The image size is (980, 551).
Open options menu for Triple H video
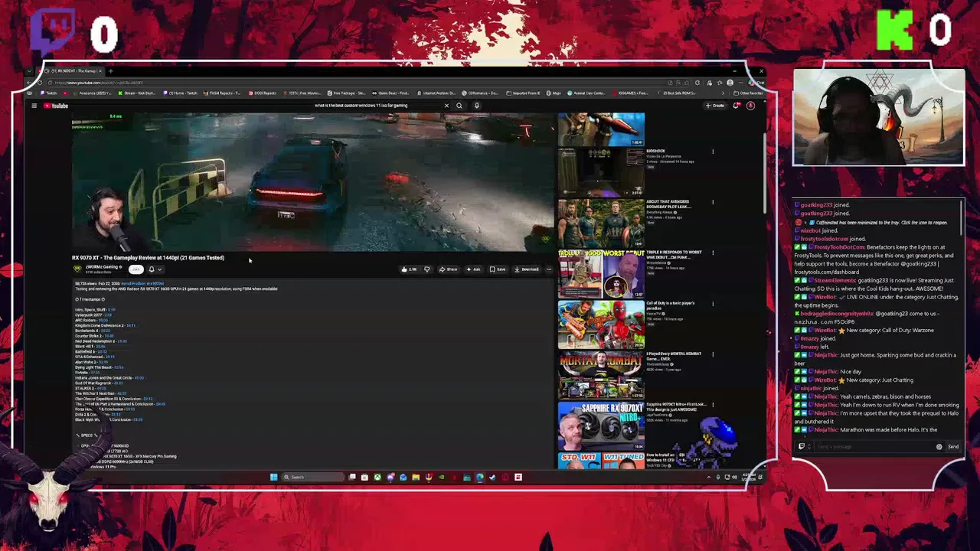[713, 253]
